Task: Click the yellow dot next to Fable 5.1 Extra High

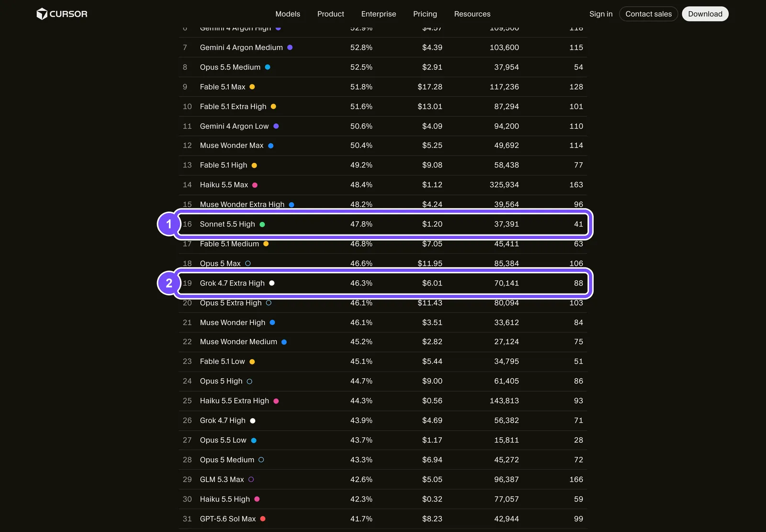Action: point(273,106)
